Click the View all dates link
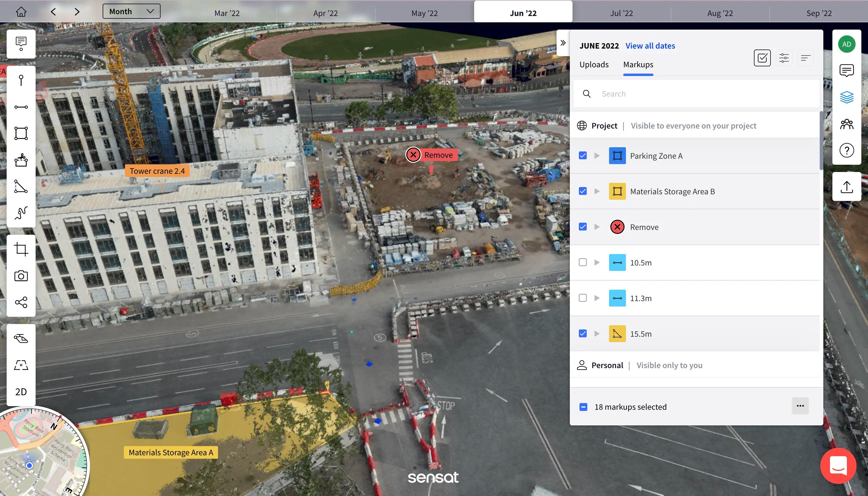The height and width of the screenshot is (496, 868). tap(650, 46)
